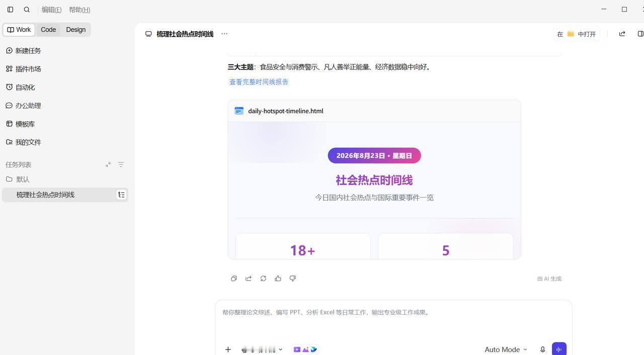Click the 2026年8月23日 date badge in preview
Screen dimensions: 644x355
(374, 155)
